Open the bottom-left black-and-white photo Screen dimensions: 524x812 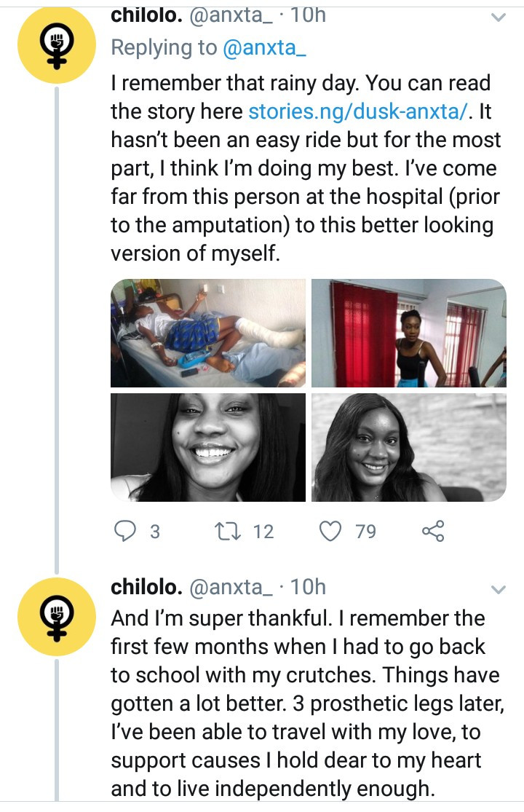click(208, 447)
